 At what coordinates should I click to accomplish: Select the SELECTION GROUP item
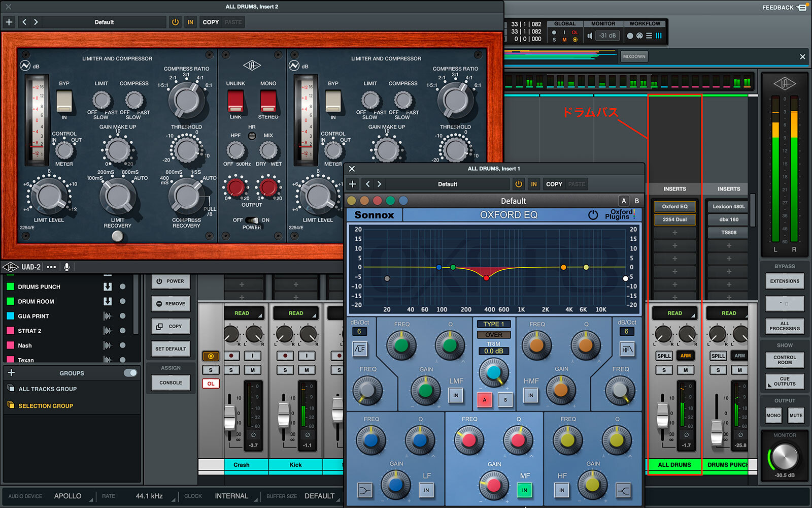46,406
